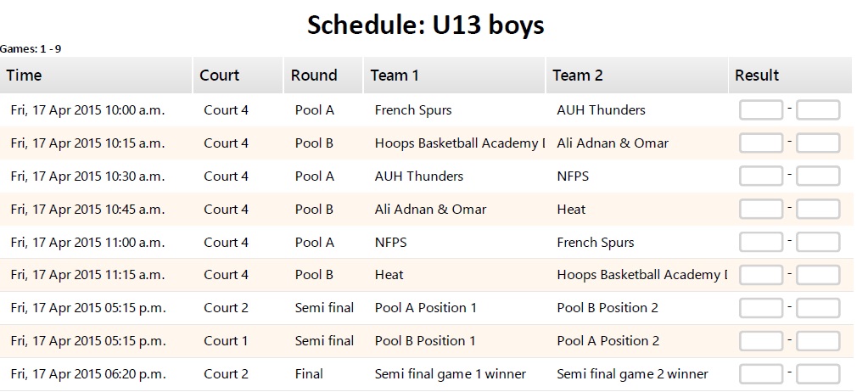
Task: Click second score field for 10:30 a.m. game
Action: click(818, 176)
